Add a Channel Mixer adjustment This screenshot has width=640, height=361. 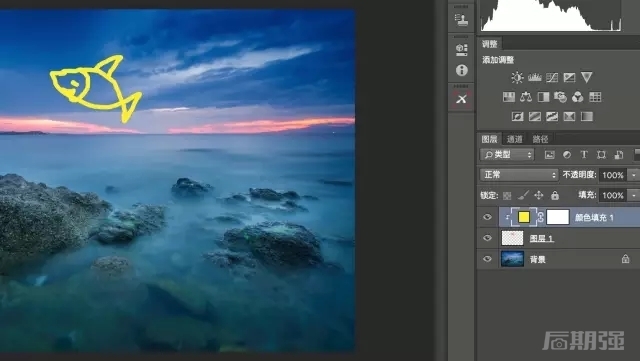click(x=578, y=97)
